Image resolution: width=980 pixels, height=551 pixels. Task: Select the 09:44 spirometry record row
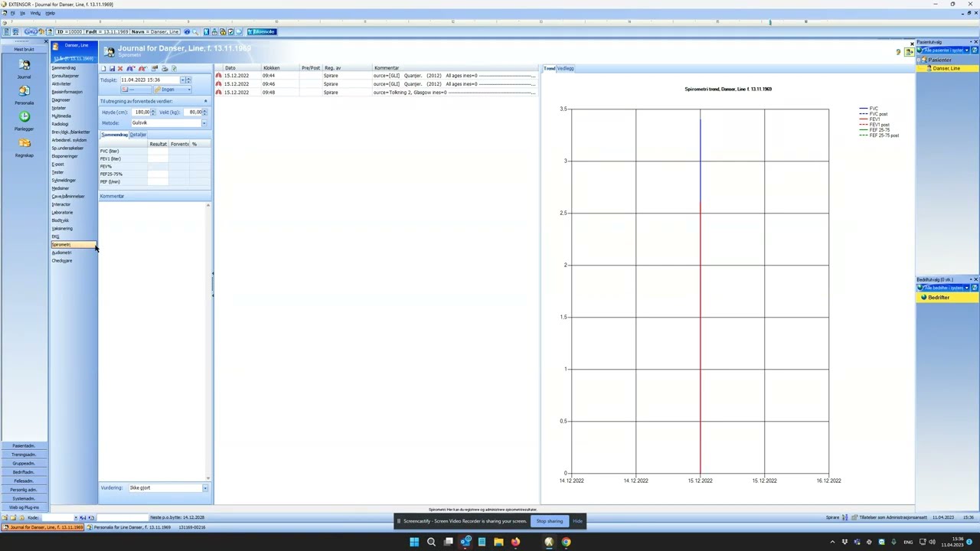click(x=375, y=76)
